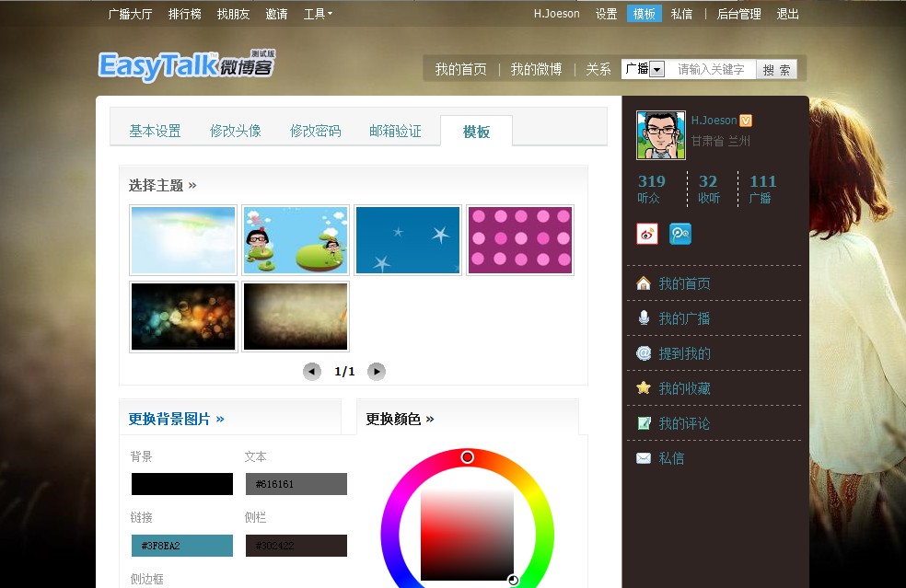Click the link color swatch #3F8EA2

[181, 545]
